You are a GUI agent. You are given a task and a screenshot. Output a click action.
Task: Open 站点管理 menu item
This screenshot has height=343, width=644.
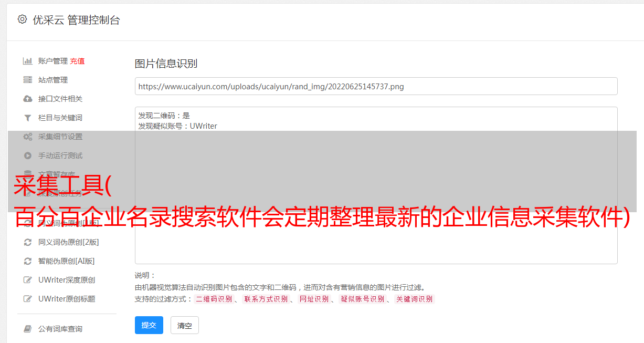pos(53,80)
